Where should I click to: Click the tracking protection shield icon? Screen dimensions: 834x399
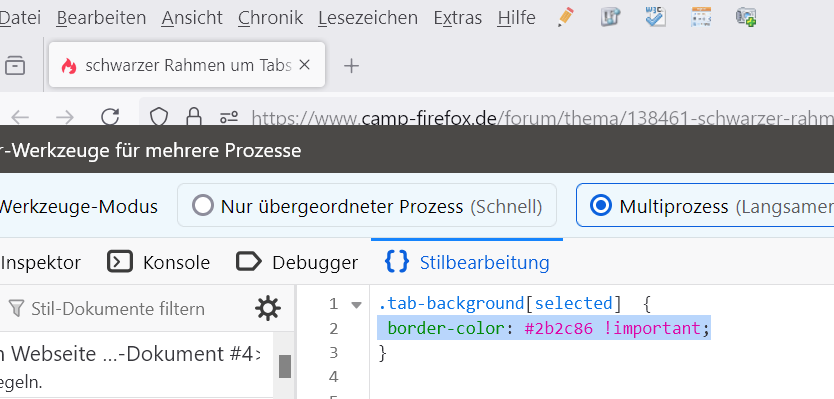[x=159, y=117]
